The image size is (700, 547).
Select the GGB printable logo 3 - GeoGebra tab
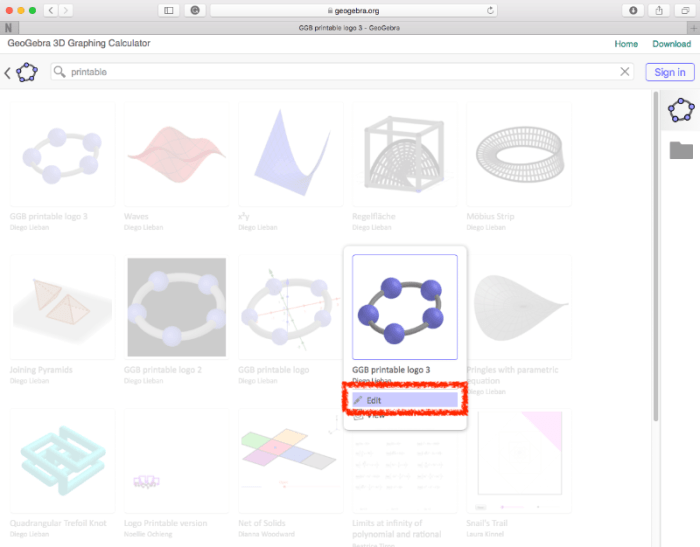(349, 28)
